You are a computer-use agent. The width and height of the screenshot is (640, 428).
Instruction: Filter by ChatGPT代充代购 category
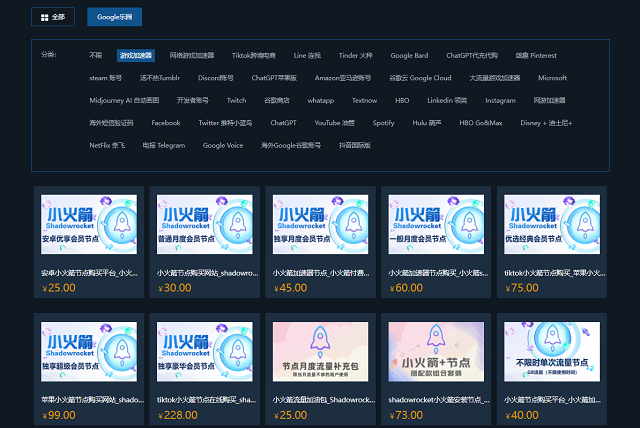coord(472,55)
